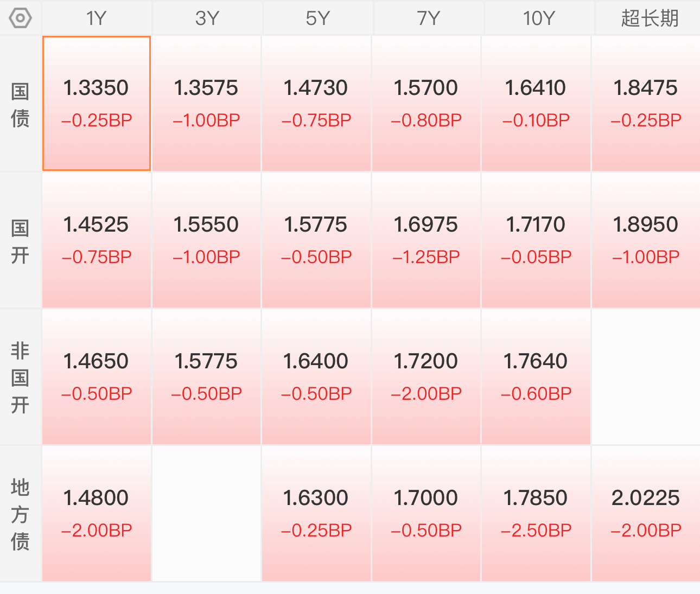Click empty 地方债 3Y cell

pos(207,514)
